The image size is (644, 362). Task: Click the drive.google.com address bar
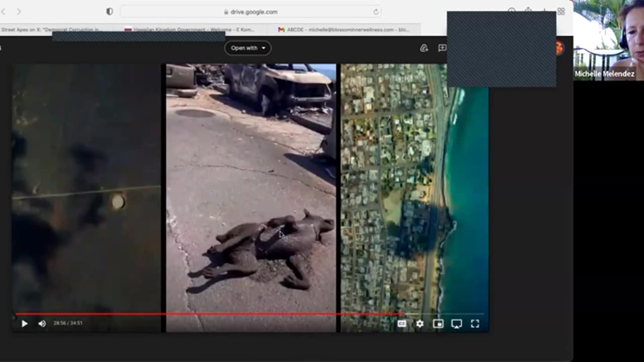pos(251,12)
